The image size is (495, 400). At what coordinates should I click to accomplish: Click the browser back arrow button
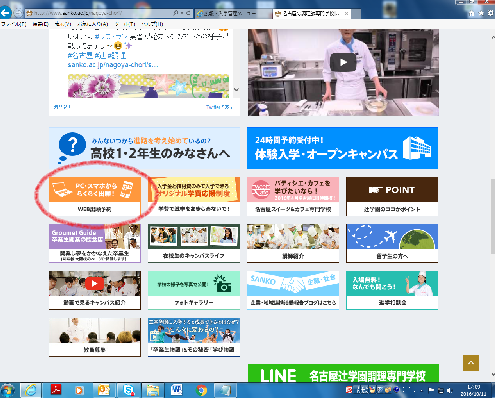pyautogui.click(x=6, y=13)
